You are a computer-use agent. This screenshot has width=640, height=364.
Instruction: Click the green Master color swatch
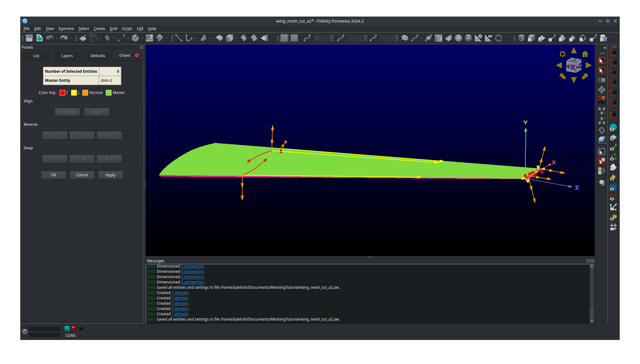tap(108, 92)
